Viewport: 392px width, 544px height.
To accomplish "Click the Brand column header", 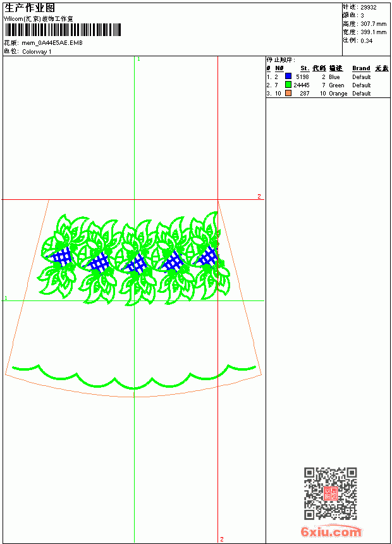I will click(361, 68).
